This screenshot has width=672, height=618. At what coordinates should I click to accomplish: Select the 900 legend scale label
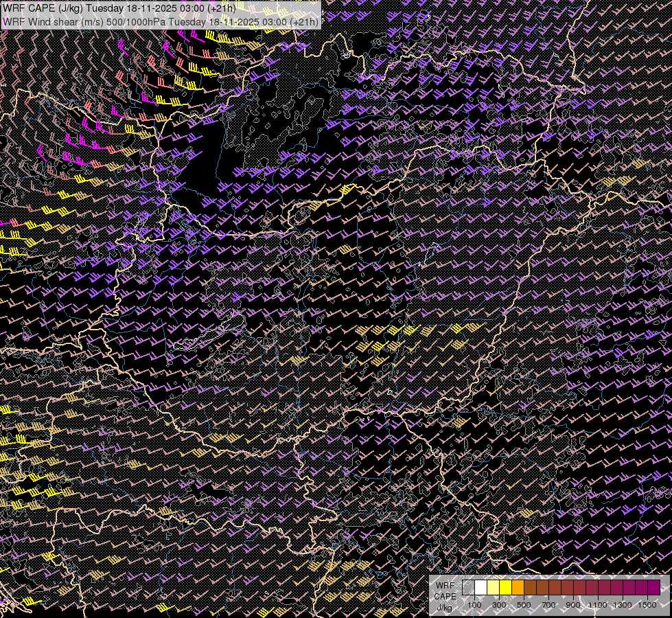click(x=573, y=605)
